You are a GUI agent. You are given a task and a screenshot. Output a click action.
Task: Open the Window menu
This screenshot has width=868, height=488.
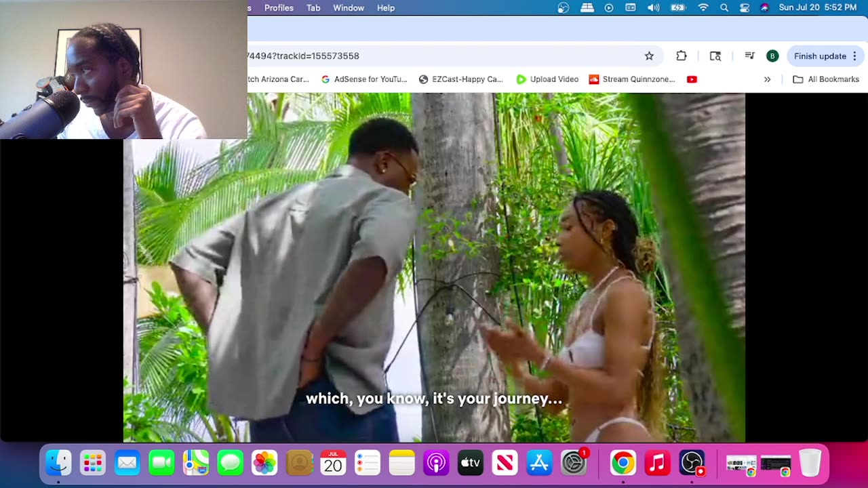click(x=349, y=8)
